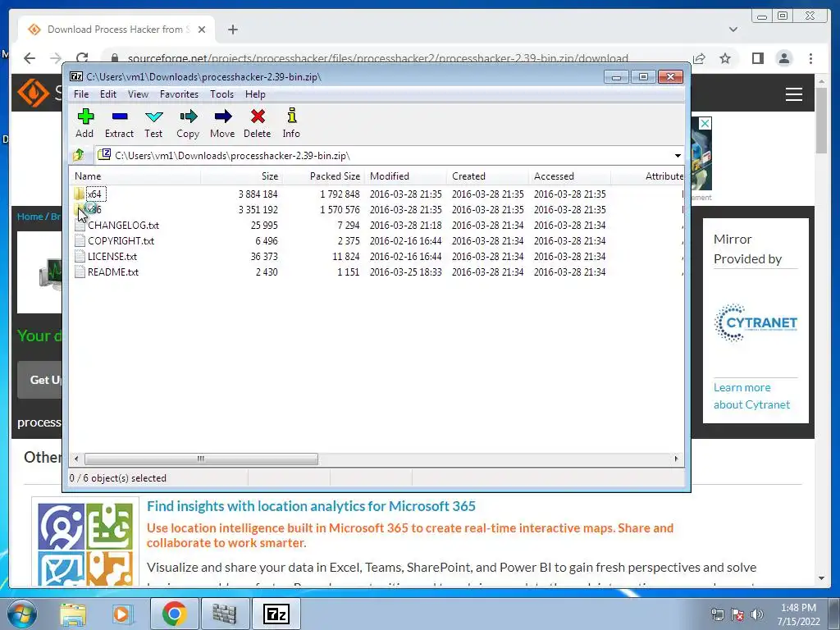This screenshot has width=840, height=630.
Task: Bookmark the page with the star icon
Action: point(725,58)
